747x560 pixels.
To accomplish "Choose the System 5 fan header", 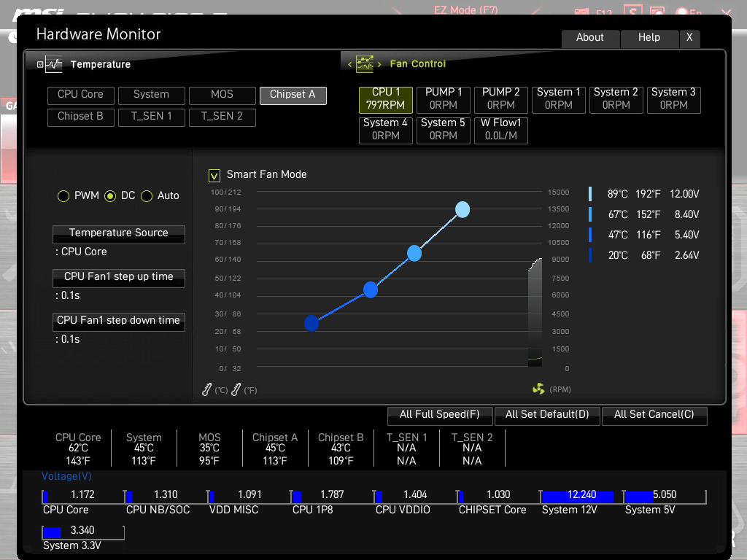I will click(x=443, y=130).
